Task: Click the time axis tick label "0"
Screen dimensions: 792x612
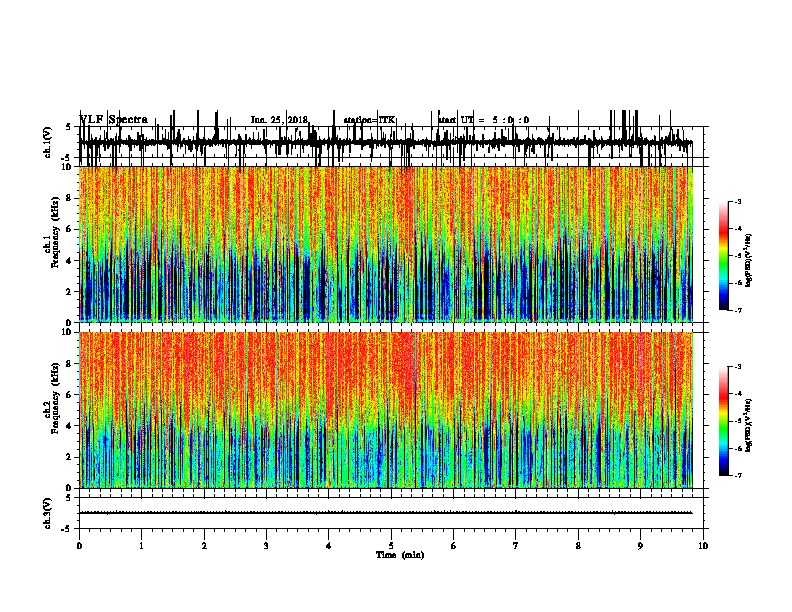Action: 79,546
